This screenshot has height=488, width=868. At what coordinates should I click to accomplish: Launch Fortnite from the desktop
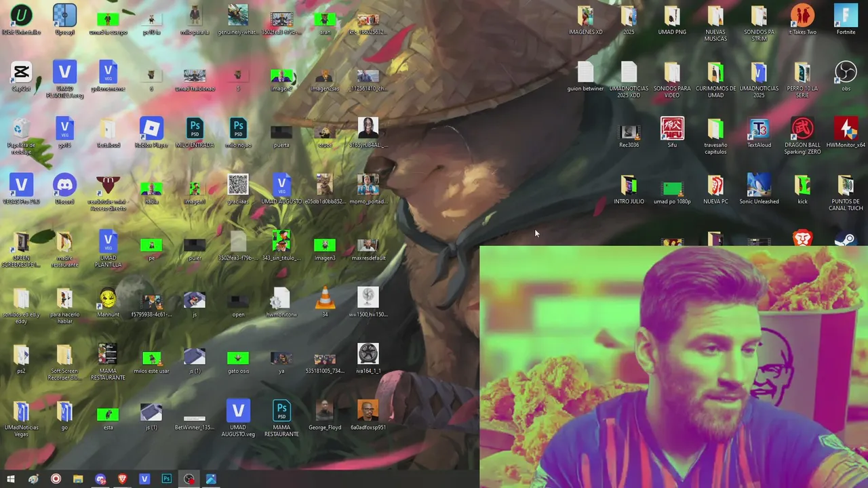tap(846, 20)
